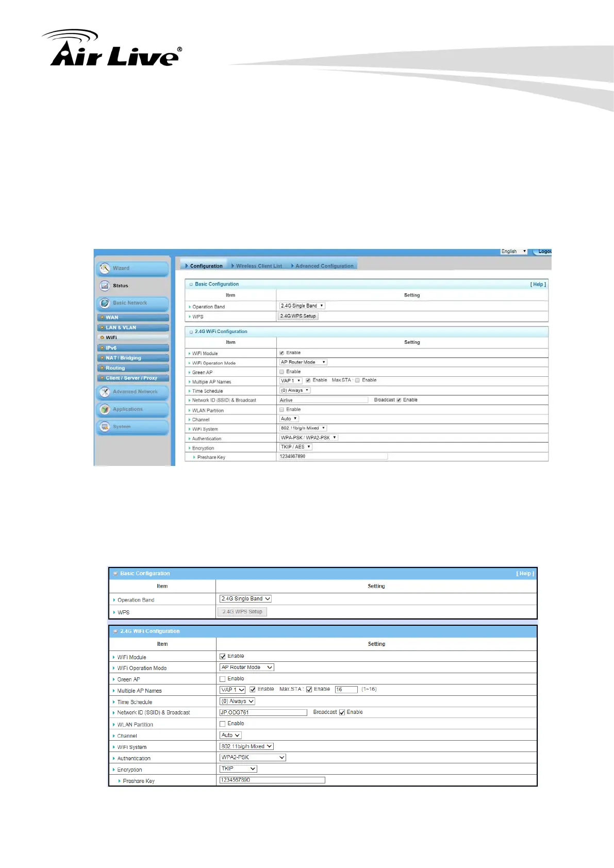This screenshot has width=614, height=868.
Task: Expand the Encryption TKIP dropdown
Action: (238, 769)
